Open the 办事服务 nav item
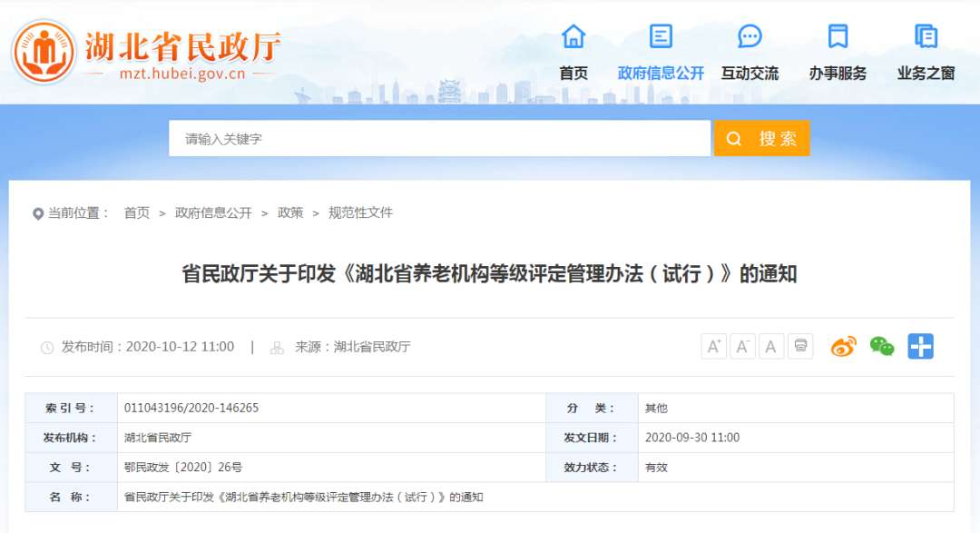 838,74
